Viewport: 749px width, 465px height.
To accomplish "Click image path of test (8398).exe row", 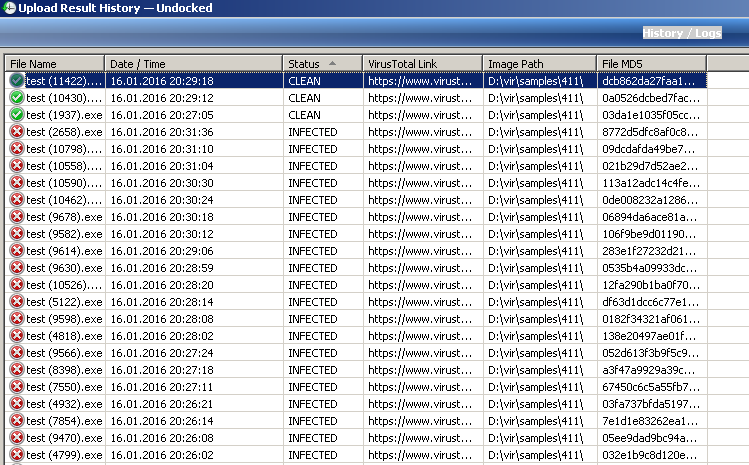I will [x=535, y=370].
